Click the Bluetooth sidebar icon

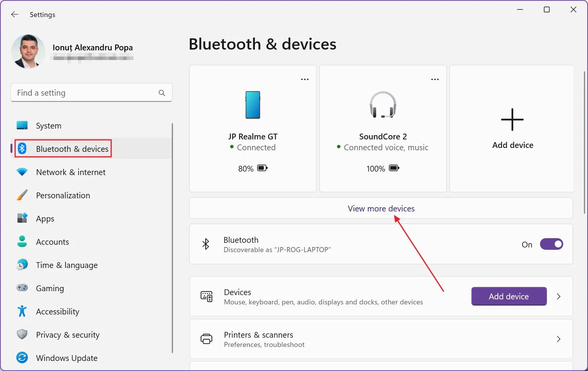(x=22, y=148)
